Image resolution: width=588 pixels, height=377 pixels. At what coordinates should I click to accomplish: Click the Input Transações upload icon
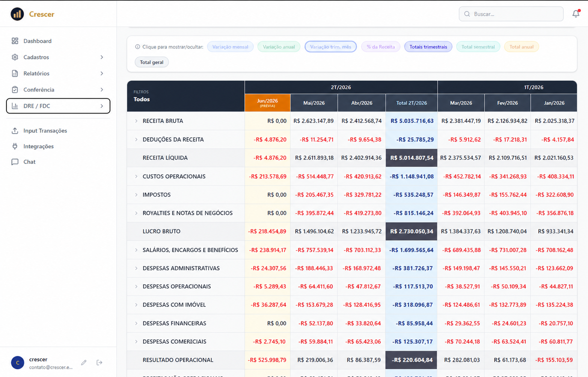15,131
